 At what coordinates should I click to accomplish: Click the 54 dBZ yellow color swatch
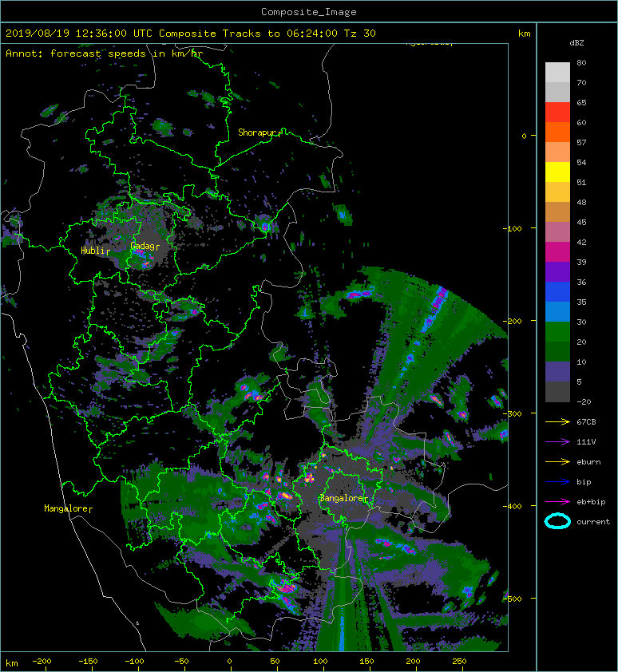pos(557,172)
